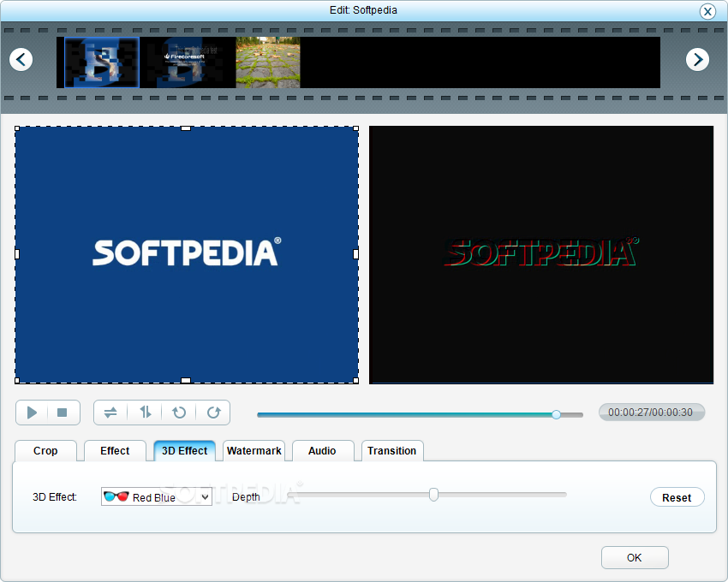Open the Crop tab
This screenshot has width=728, height=582.
click(x=45, y=451)
